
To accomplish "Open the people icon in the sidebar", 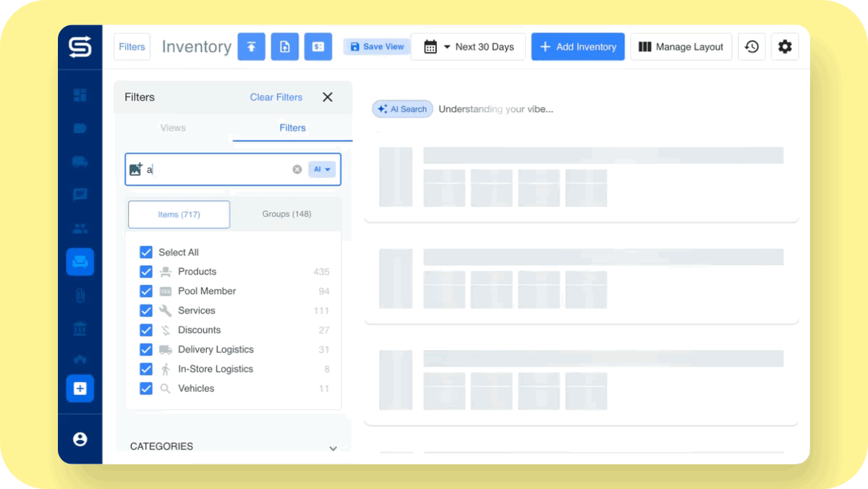I will [80, 229].
